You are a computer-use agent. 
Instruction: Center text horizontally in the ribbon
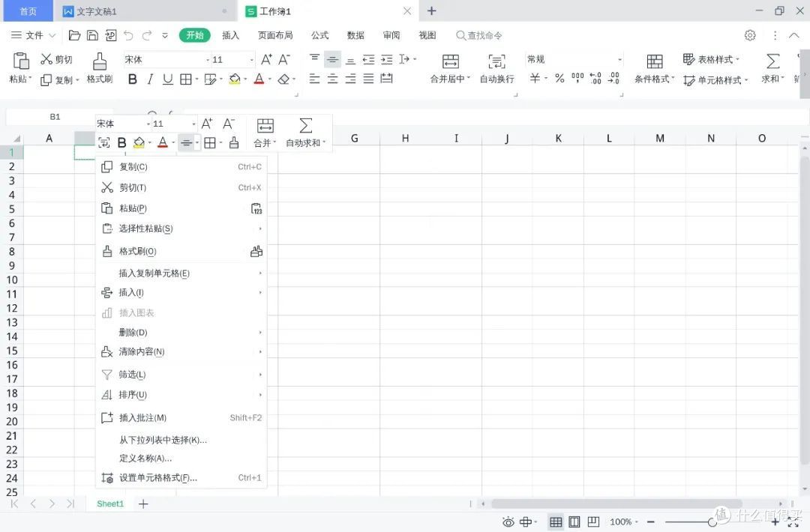[x=333, y=79]
